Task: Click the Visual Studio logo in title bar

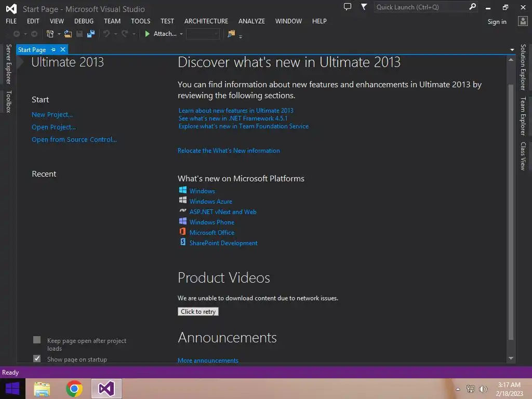Action: pos(11,9)
